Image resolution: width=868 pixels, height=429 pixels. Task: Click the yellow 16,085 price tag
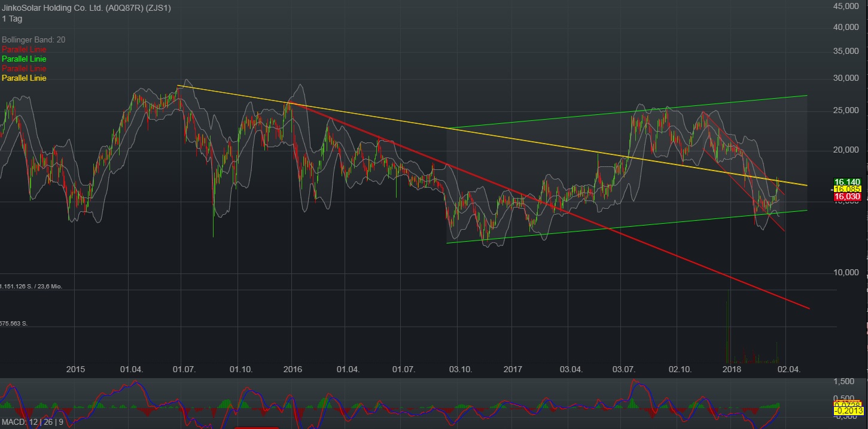click(x=849, y=188)
